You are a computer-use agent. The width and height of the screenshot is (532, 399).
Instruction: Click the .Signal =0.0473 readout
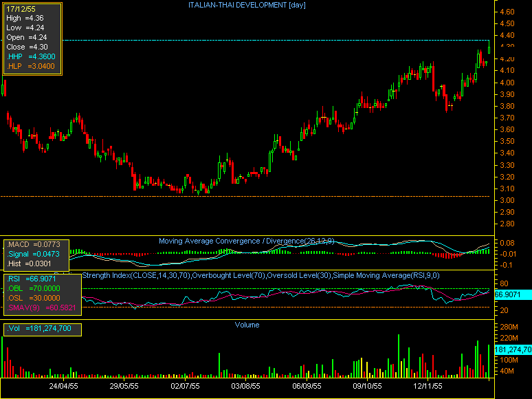click(x=33, y=254)
